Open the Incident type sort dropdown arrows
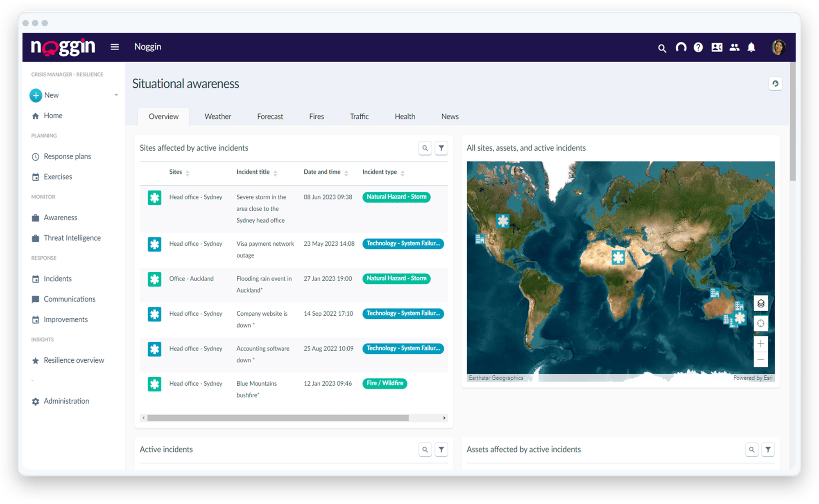Image resolution: width=819 pixels, height=504 pixels. [x=403, y=172]
